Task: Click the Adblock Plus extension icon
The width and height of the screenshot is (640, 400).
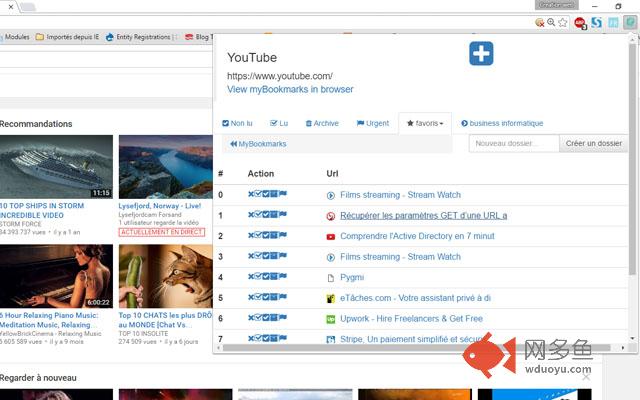Action: click(579, 22)
